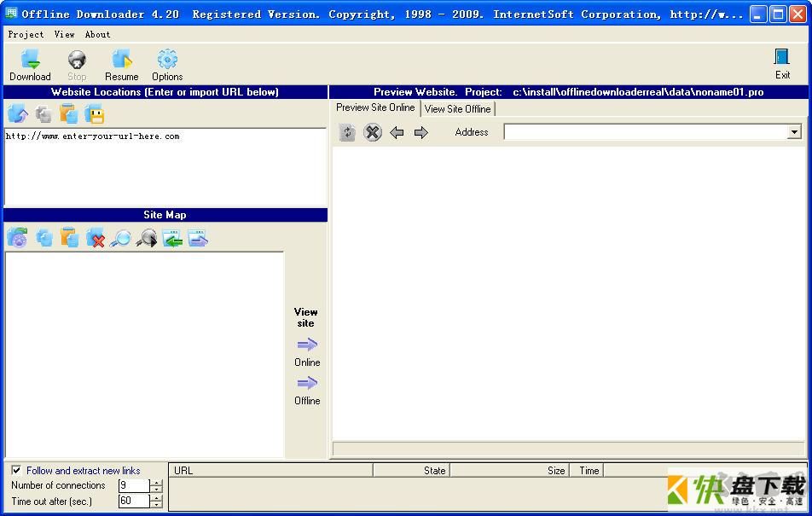Click the Online view site arrow button
The width and height of the screenshot is (812, 516).
tap(306, 345)
